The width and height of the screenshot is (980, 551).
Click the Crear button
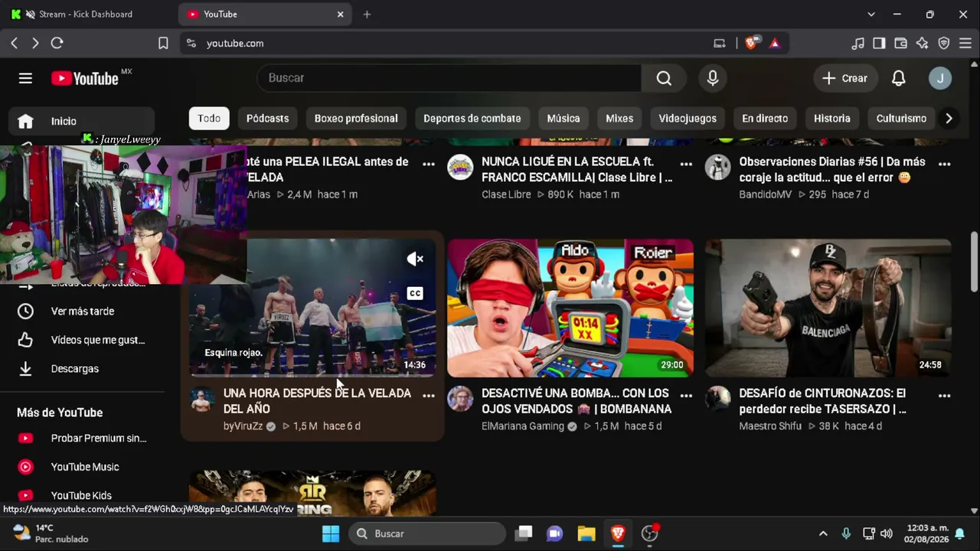pos(844,78)
